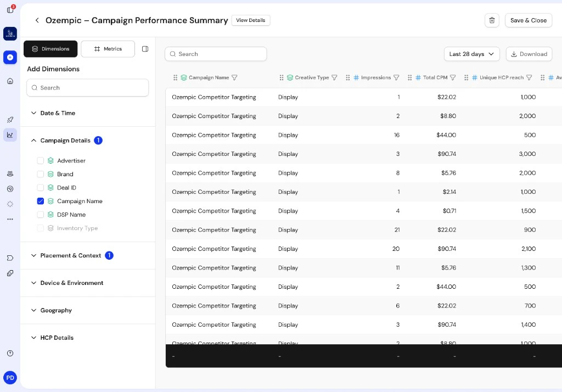Open the help question-mark icon
This screenshot has width=562, height=392.
[x=10, y=353]
